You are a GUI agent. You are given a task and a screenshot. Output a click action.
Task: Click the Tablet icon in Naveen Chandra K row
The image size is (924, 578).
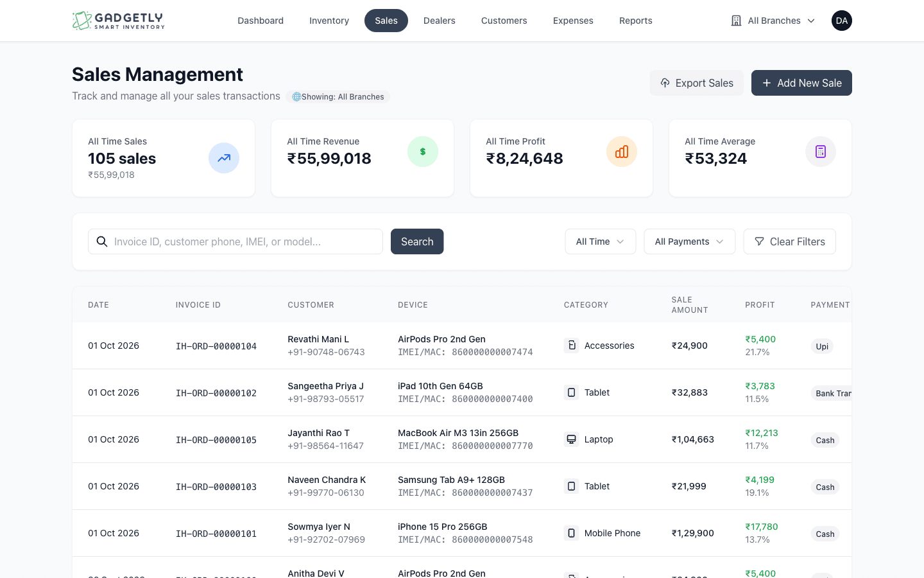(571, 486)
